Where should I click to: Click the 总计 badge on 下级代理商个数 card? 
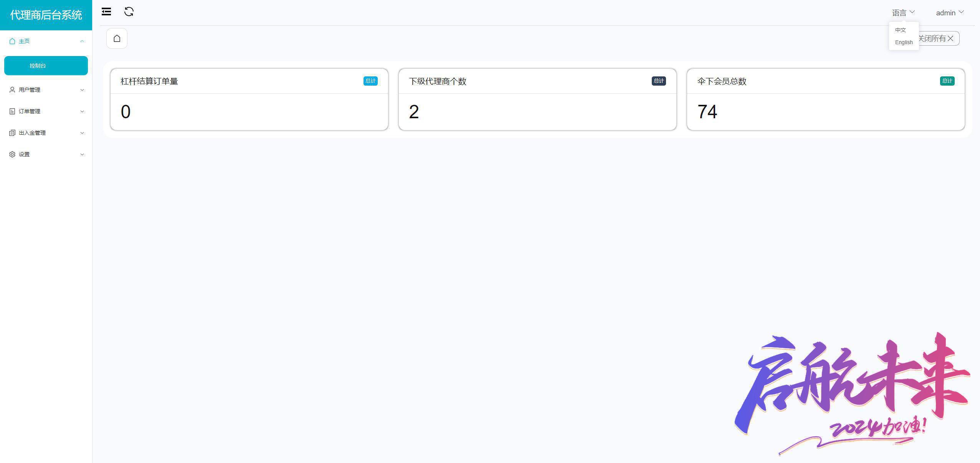[659, 81]
